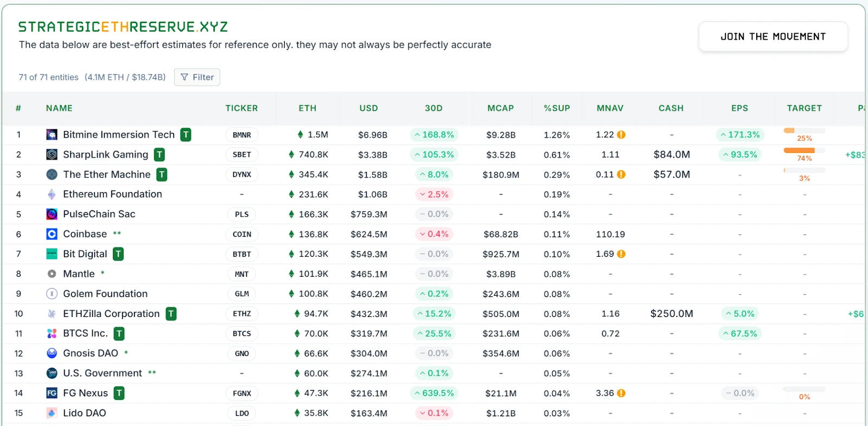Click the SharpLink Gaming logo icon
The width and height of the screenshot is (868, 426).
(x=52, y=155)
